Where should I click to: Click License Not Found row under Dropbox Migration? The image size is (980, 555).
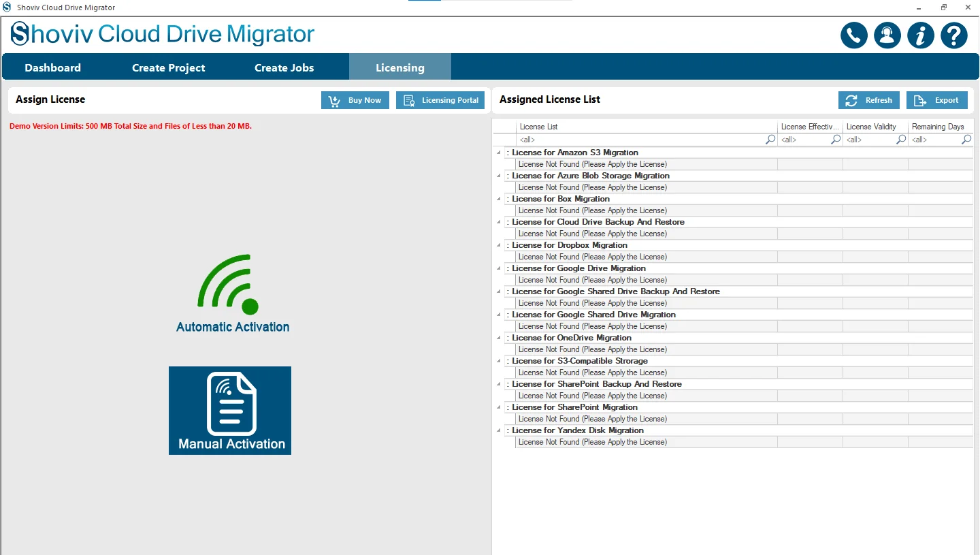coord(745,257)
